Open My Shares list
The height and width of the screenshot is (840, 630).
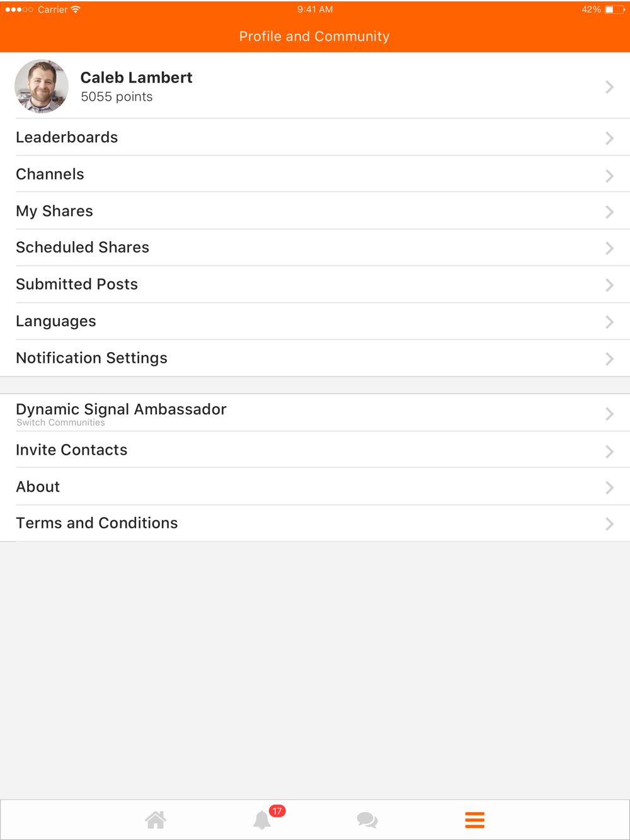[x=315, y=211]
